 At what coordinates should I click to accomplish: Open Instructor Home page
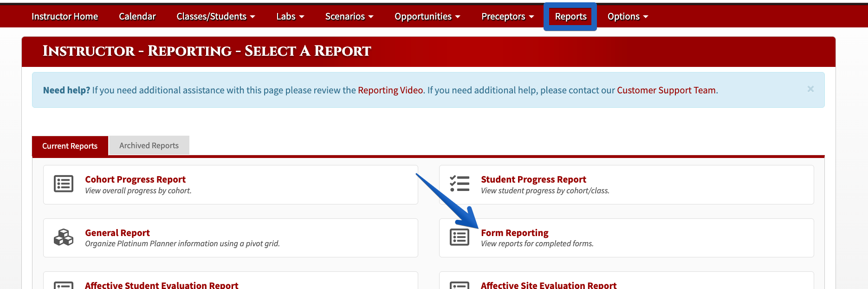(65, 16)
